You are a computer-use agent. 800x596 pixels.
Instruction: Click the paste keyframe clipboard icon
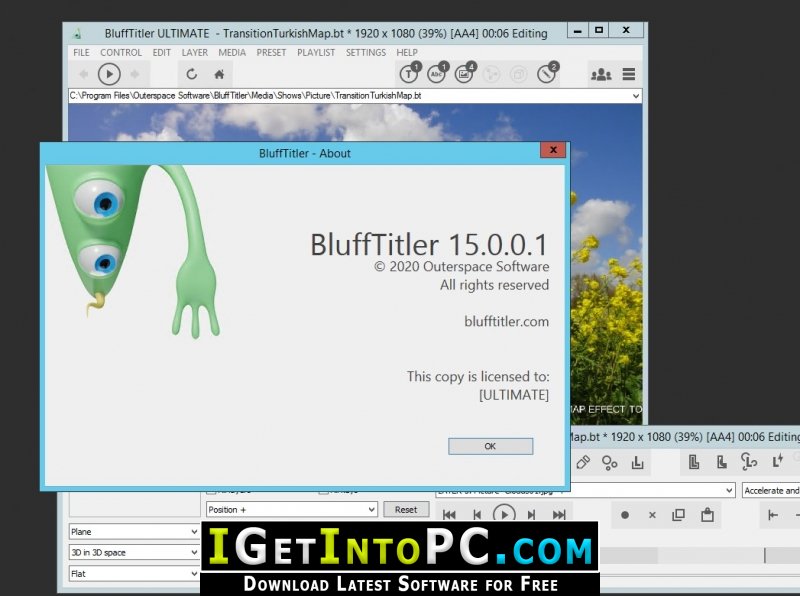pos(707,514)
